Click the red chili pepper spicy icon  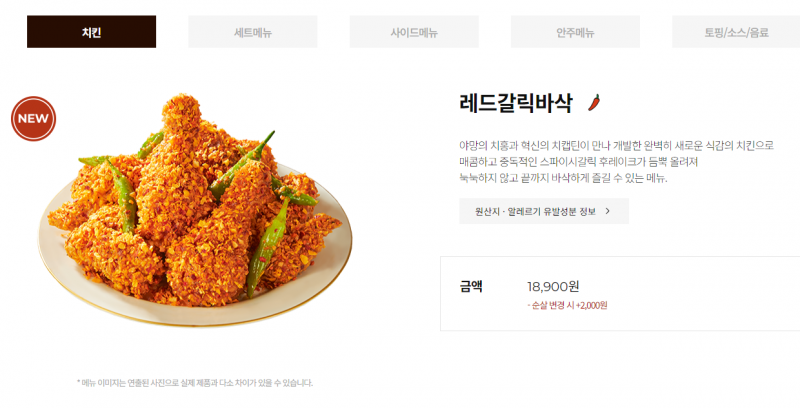pos(594,103)
